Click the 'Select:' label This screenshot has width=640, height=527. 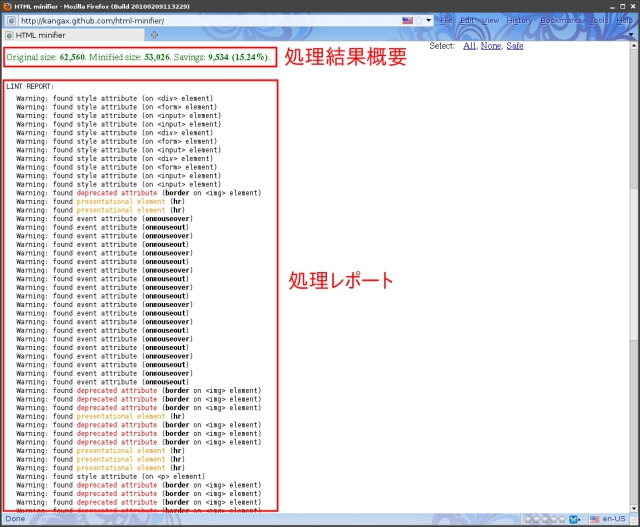(442, 46)
